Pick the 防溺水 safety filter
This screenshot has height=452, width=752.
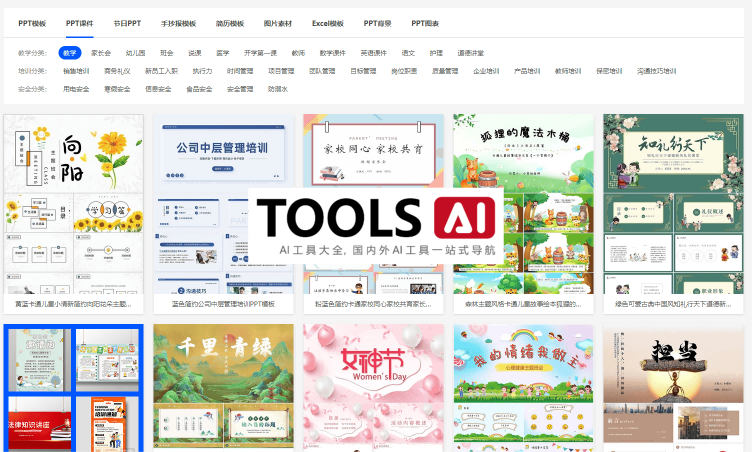(x=277, y=89)
